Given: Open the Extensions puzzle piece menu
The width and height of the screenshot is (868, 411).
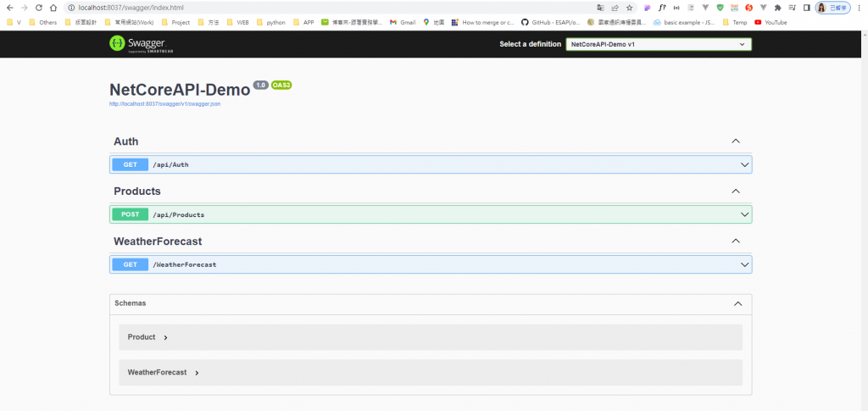Looking at the screenshot, I should [778, 8].
